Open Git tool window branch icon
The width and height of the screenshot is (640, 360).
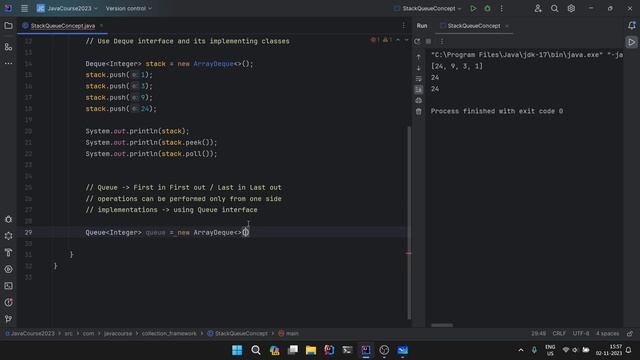pos(8,319)
